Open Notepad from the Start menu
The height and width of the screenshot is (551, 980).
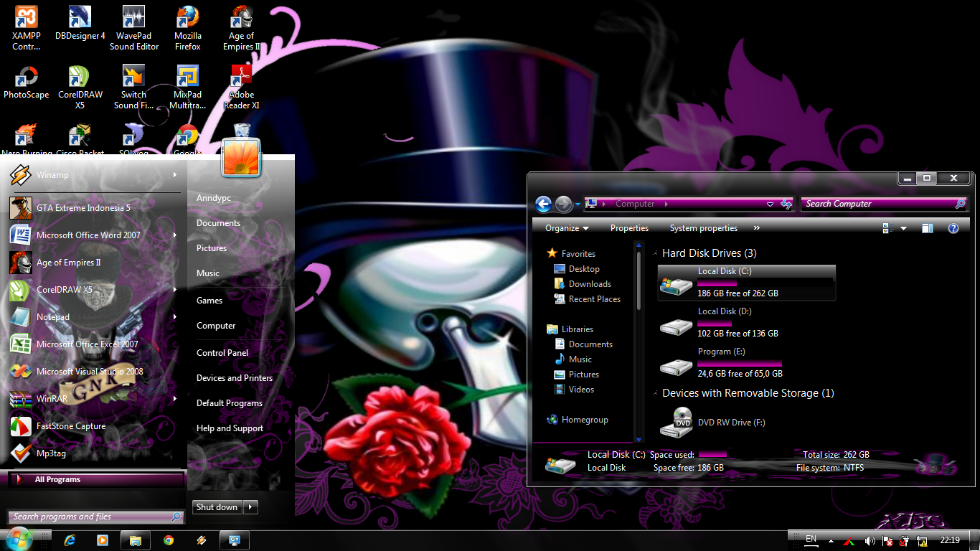click(x=95, y=317)
